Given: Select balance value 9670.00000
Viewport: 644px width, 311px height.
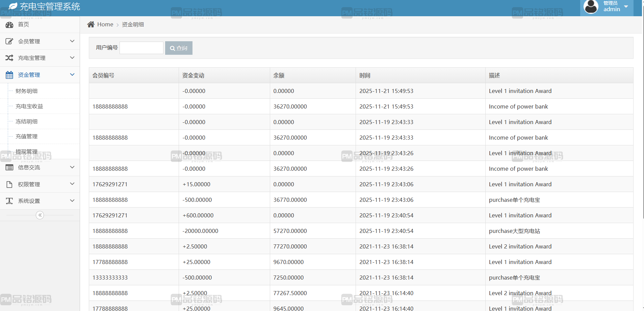Looking at the screenshot, I should click(x=289, y=262).
